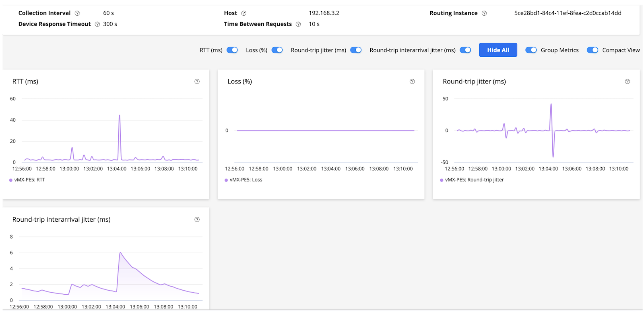Click the Loss (%) chart title

pos(240,81)
